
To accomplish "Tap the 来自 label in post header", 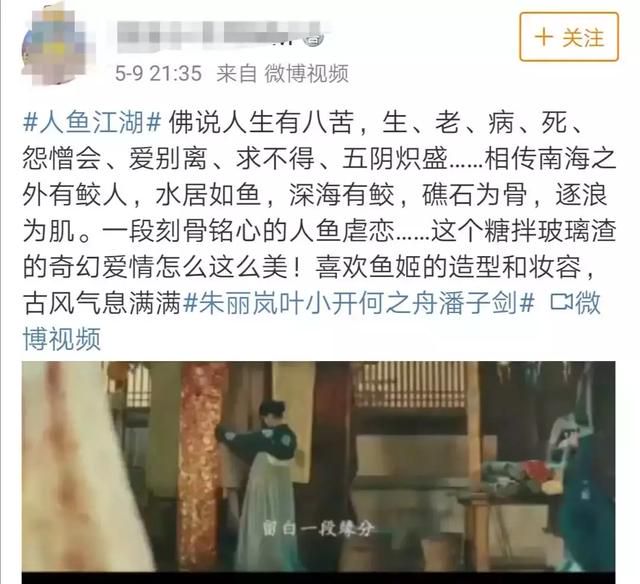I will (236, 74).
